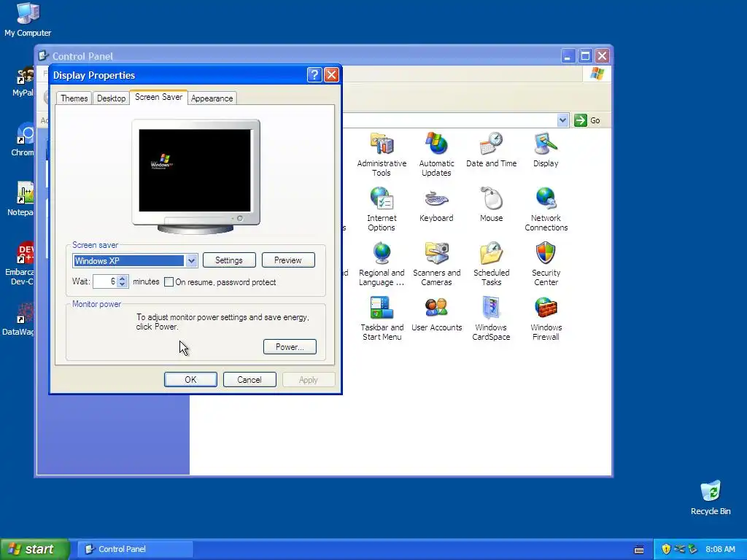Viewport: 747px width, 560px height.
Task: Enable On resume, password protect checkbox
Action: [x=169, y=282]
